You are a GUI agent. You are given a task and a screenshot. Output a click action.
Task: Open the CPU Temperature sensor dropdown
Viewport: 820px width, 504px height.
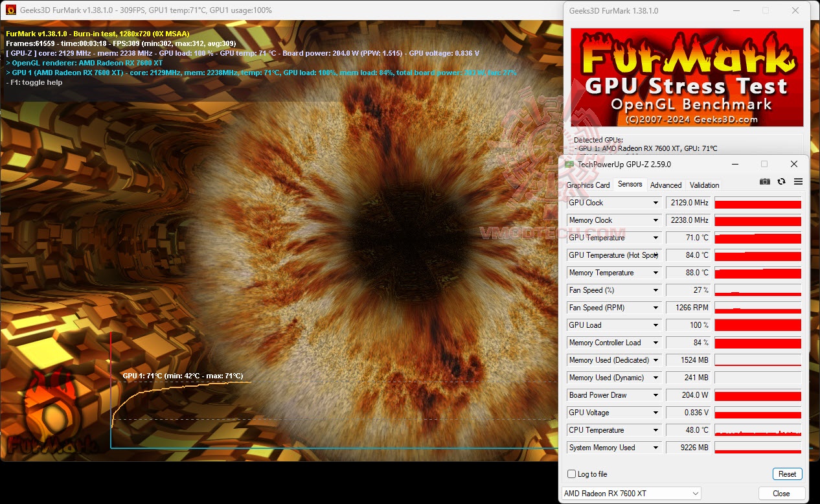click(x=655, y=430)
